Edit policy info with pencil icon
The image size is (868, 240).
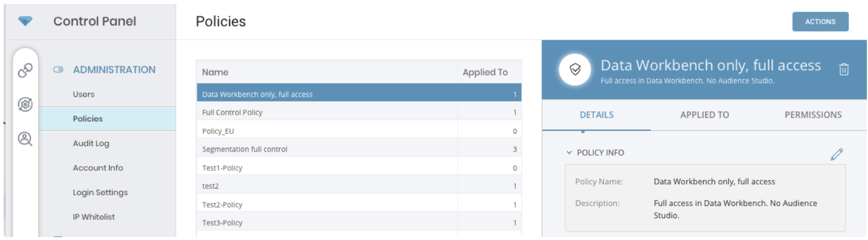pyautogui.click(x=836, y=154)
